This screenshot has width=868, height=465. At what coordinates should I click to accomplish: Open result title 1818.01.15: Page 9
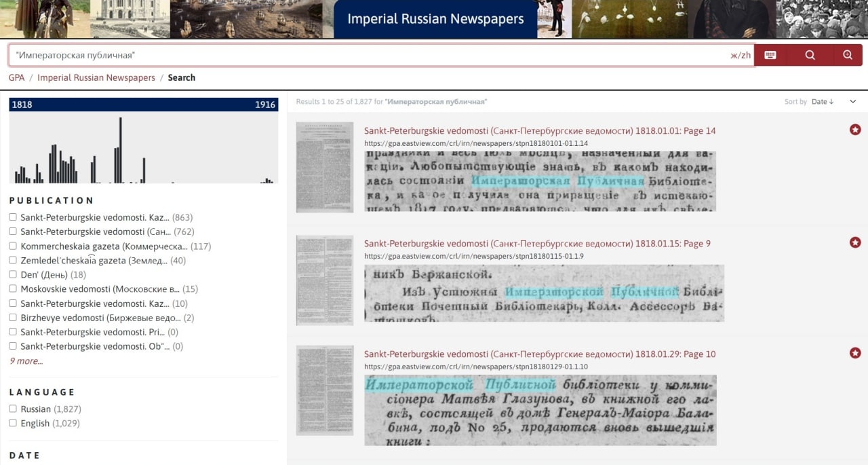538,244
